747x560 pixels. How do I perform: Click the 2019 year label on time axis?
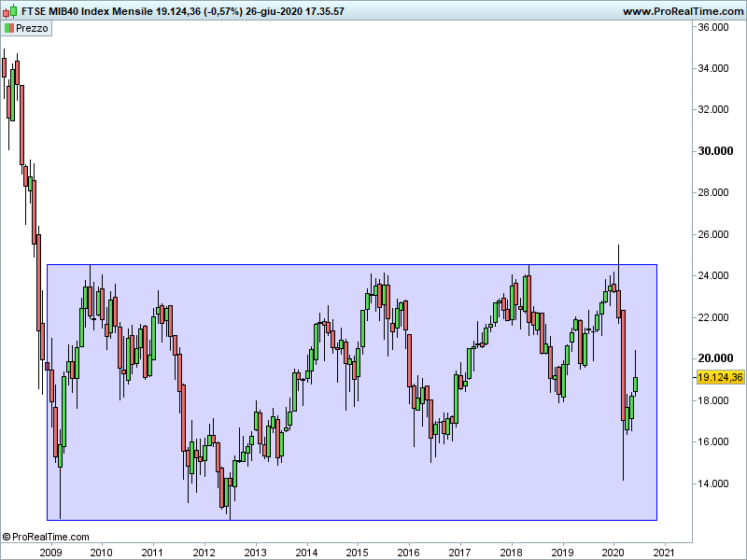(563, 553)
